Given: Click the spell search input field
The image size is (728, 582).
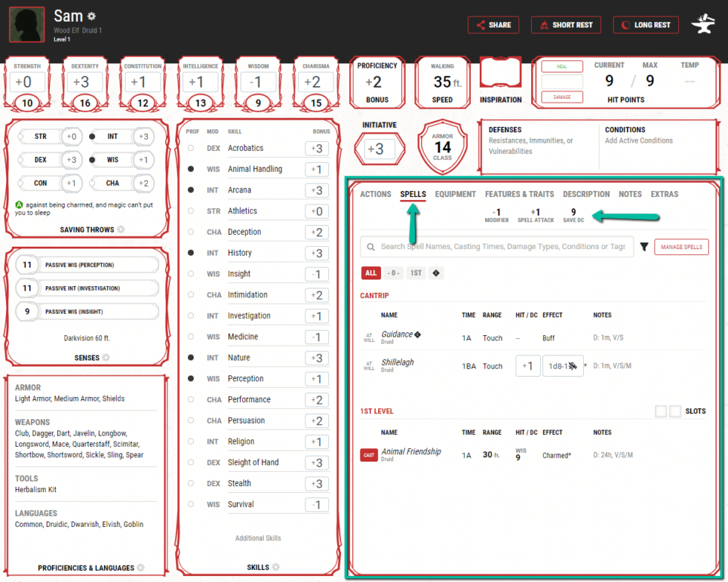Looking at the screenshot, I should point(498,247).
